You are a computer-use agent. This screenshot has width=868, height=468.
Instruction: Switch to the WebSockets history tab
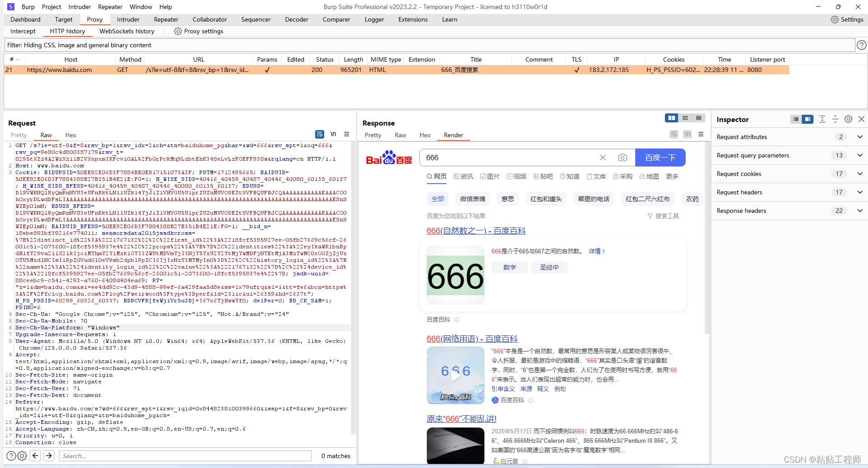coord(127,31)
